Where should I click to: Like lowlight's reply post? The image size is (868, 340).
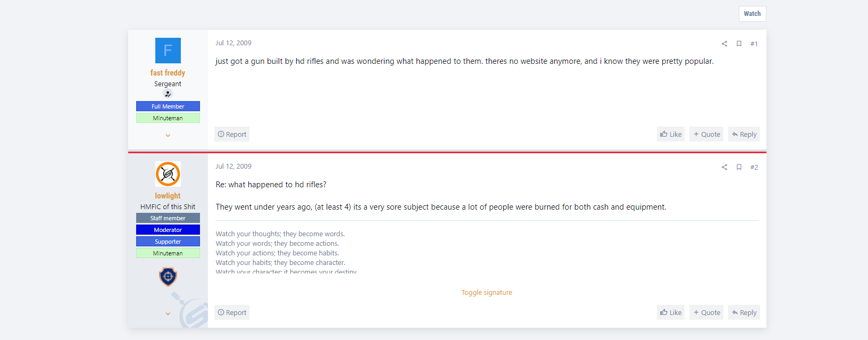[x=671, y=312]
